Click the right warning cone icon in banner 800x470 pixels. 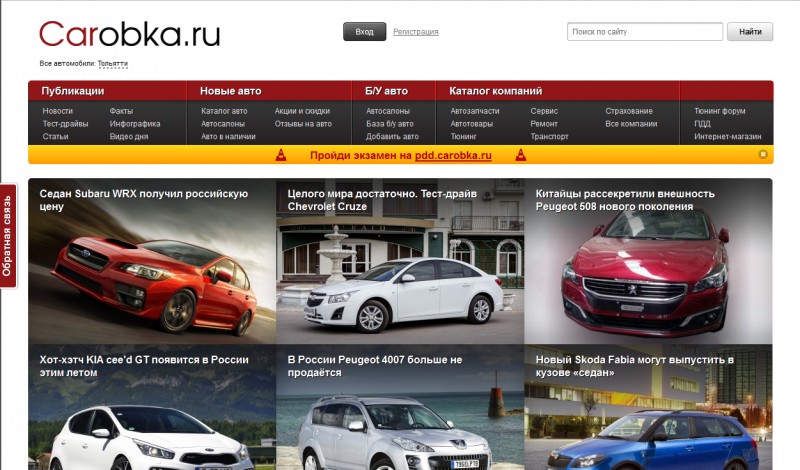pos(520,155)
